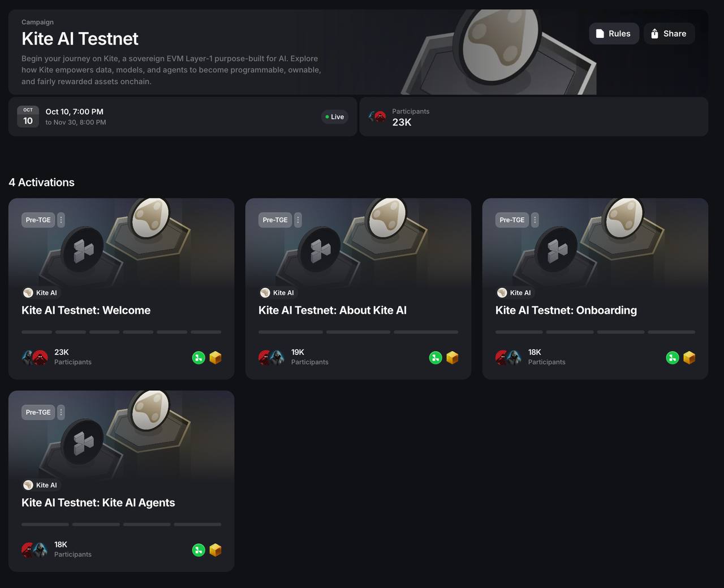The width and height of the screenshot is (724, 588).
Task: Click progress bar on Kite AI Agents card
Action: (x=121, y=525)
